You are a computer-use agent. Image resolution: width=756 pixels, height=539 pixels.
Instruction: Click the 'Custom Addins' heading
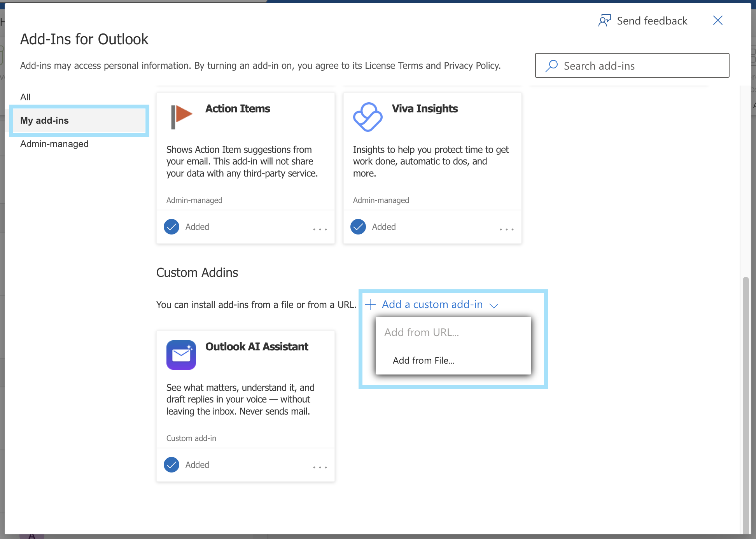(x=197, y=273)
